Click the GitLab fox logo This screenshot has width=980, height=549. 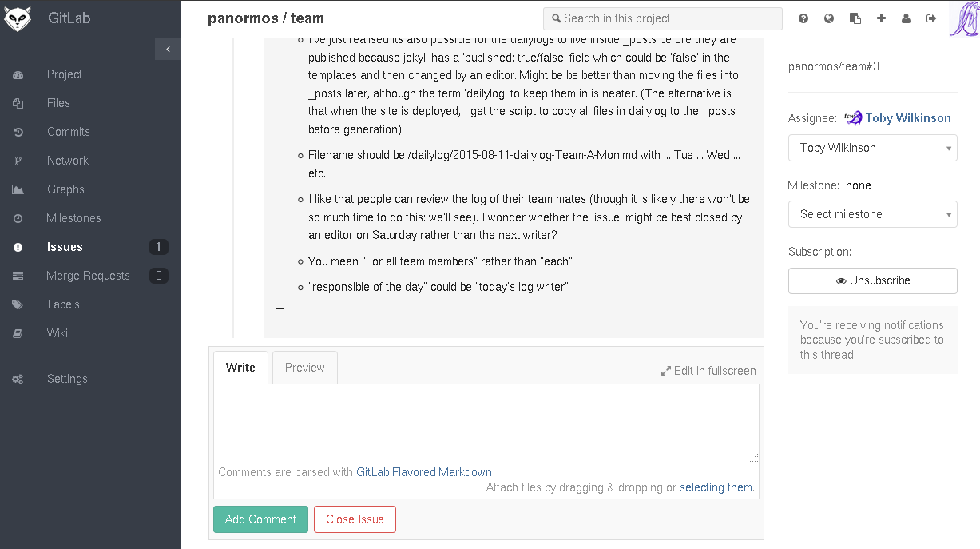click(x=17, y=18)
